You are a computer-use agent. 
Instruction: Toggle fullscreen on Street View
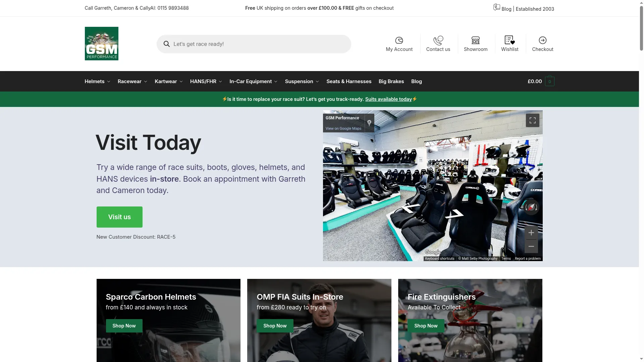[532, 120]
